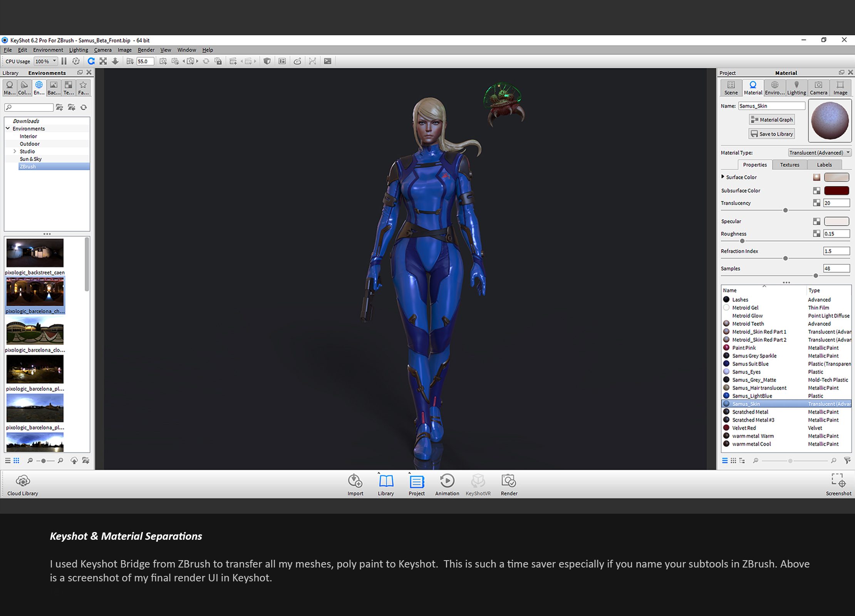Toggle the Subsurface Color texture icon
Screen dimensions: 855x616
(x=816, y=191)
